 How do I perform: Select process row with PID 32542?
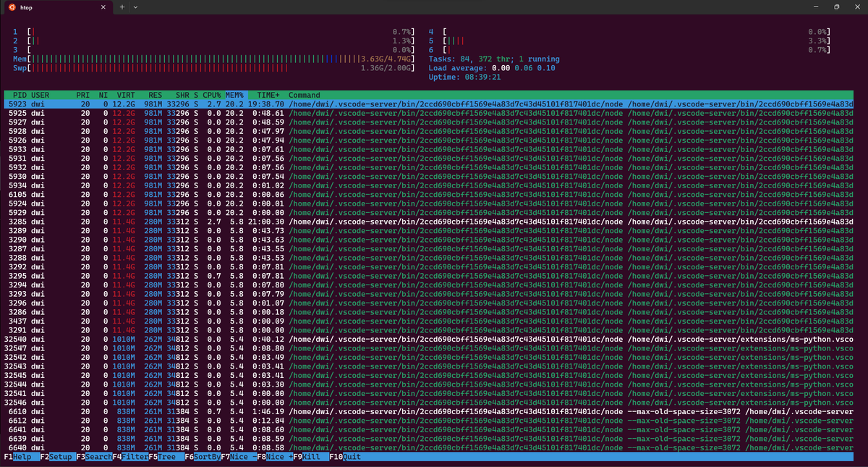pyautogui.click(x=428, y=356)
